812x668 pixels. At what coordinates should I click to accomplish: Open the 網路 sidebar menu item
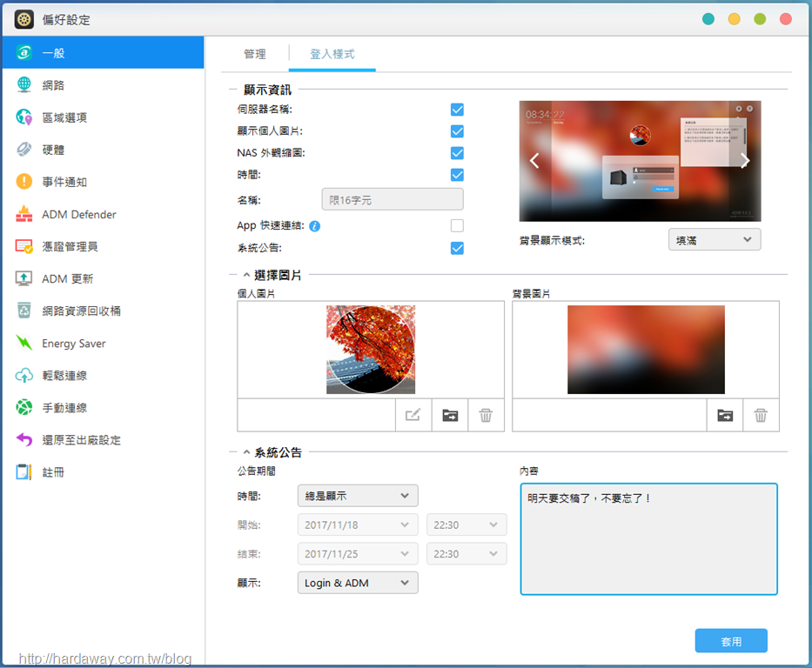tap(103, 85)
